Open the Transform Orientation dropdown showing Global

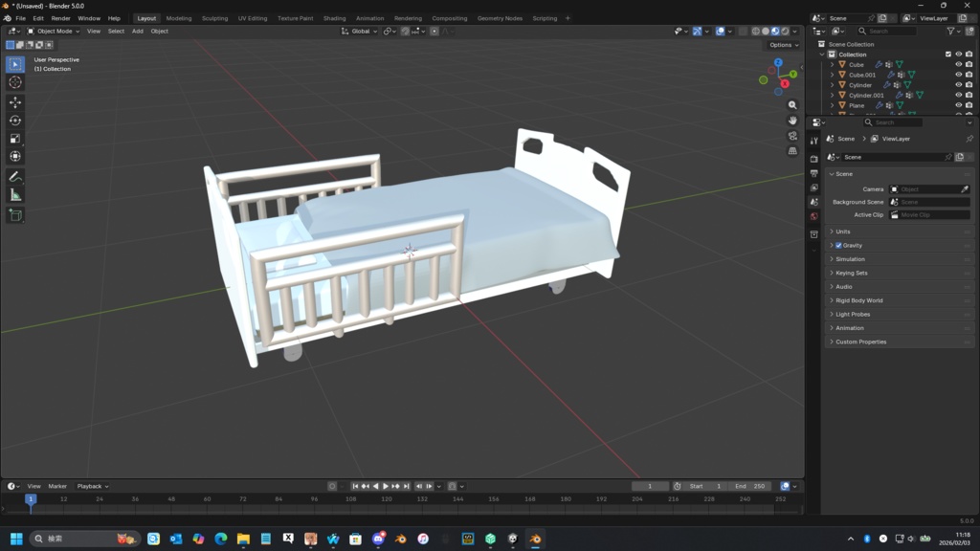point(361,31)
